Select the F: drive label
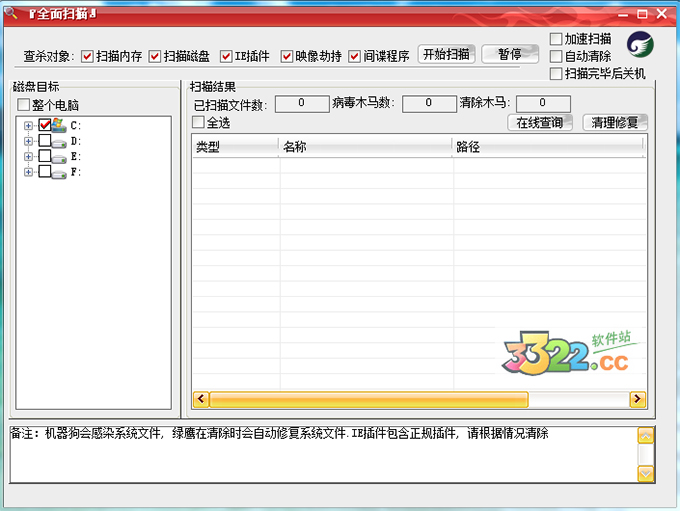Viewport: 680px width, 511px height. [x=75, y=172]
